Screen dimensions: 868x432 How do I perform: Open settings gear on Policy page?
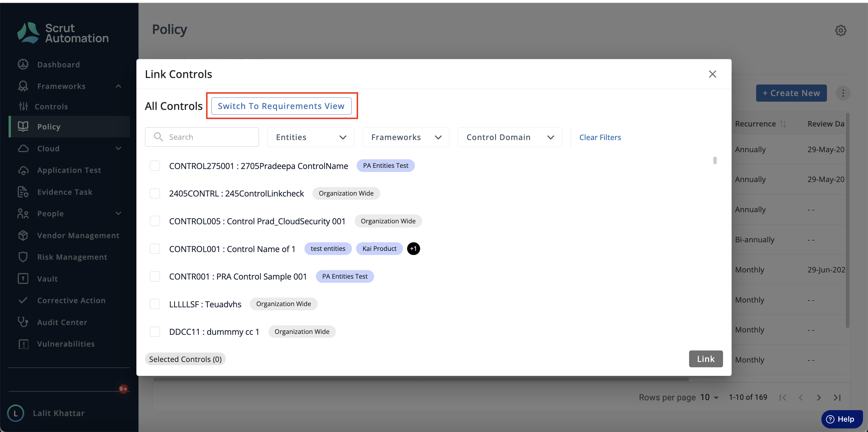841,30
